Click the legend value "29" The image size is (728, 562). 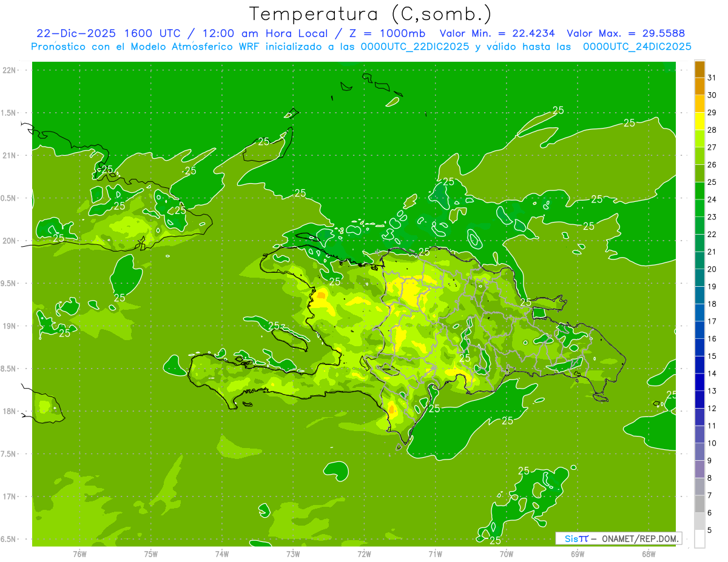[x=712, y=112]
